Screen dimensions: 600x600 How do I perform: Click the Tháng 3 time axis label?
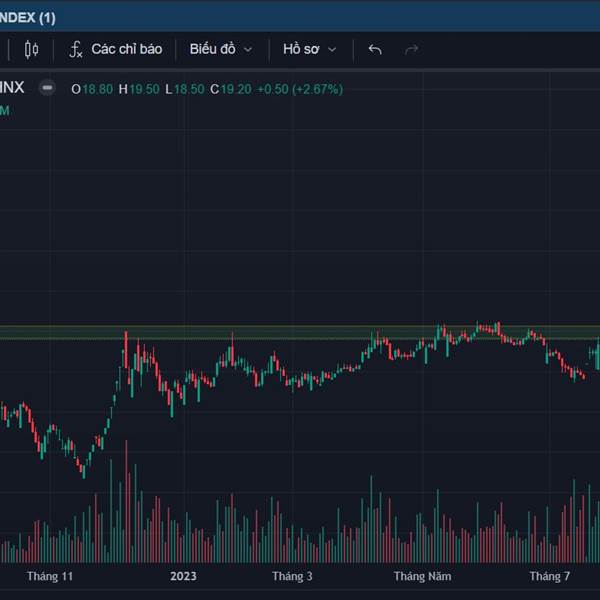click(x=292, y=576)
